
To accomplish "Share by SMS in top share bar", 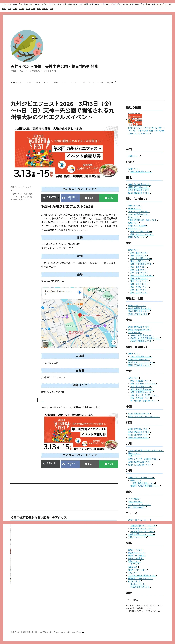I will 109,198.
